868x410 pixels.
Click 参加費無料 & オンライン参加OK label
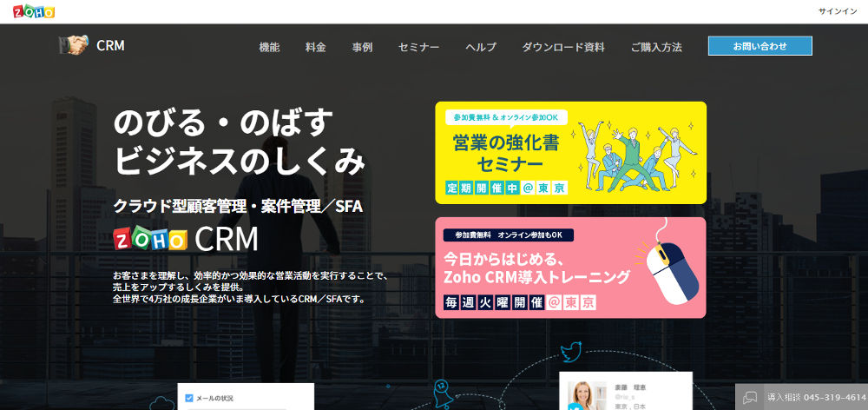[506, 117]
